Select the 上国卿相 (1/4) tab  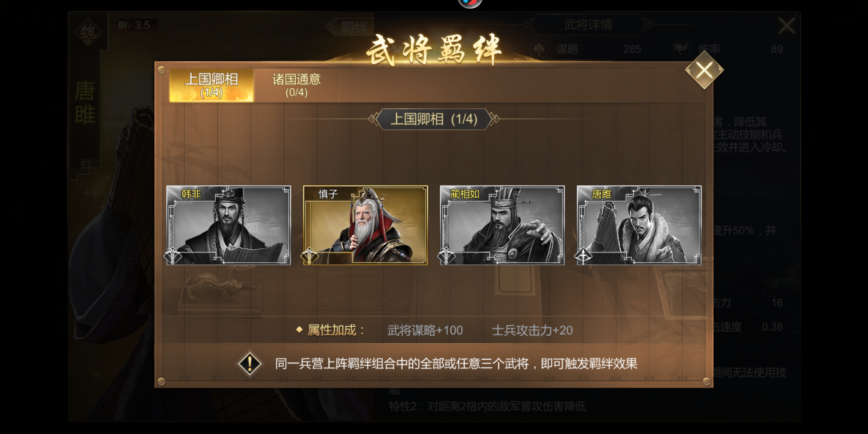pos(211,85)
